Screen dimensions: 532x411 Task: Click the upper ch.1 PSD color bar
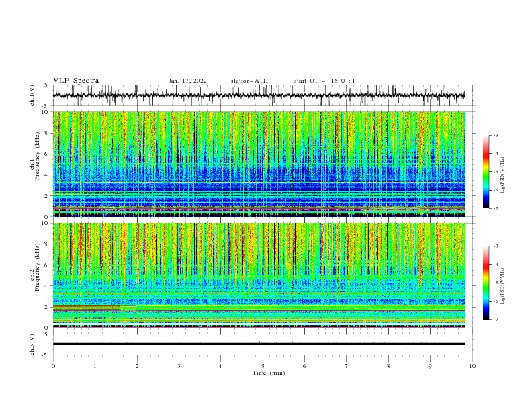click(486, 172)
